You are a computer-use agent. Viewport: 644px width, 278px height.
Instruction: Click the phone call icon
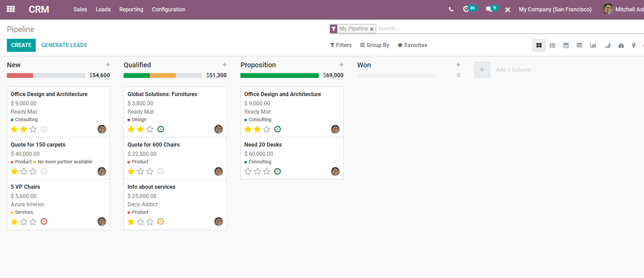point(451,9)
